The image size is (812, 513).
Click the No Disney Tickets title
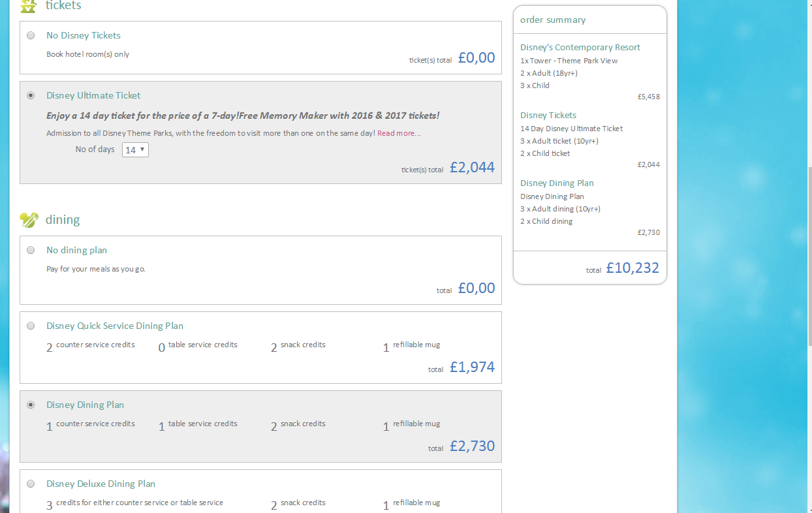84,35
